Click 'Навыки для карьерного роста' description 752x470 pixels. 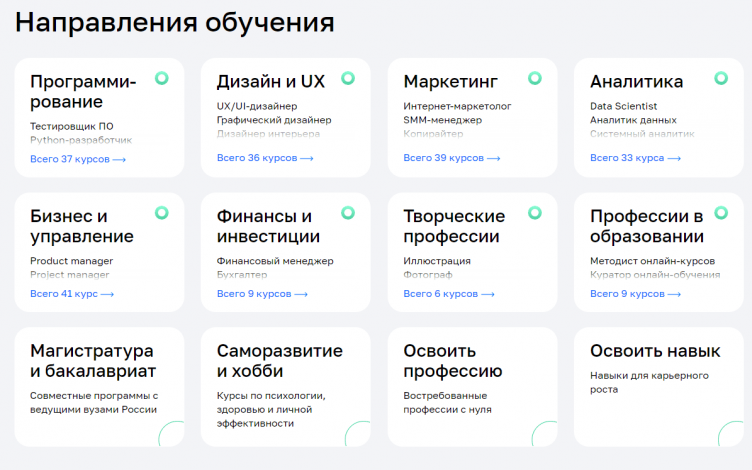click(x=649, y=382)
